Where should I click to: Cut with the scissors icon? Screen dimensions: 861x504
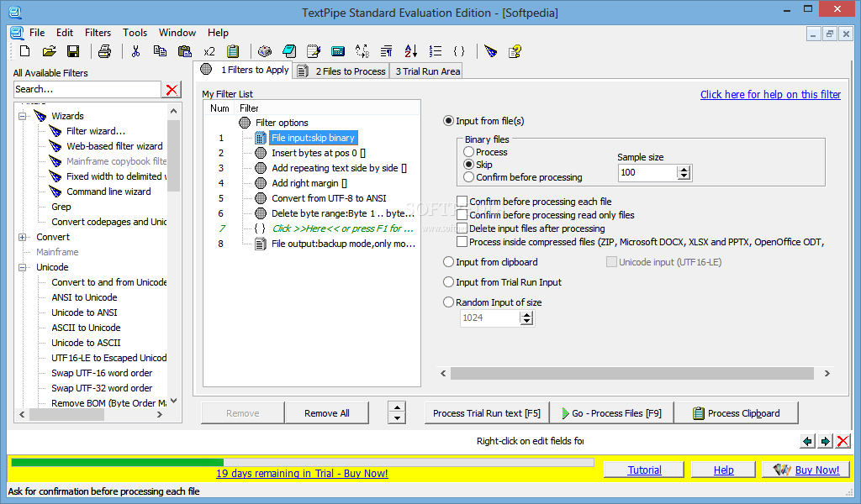[x=135, y=51]
